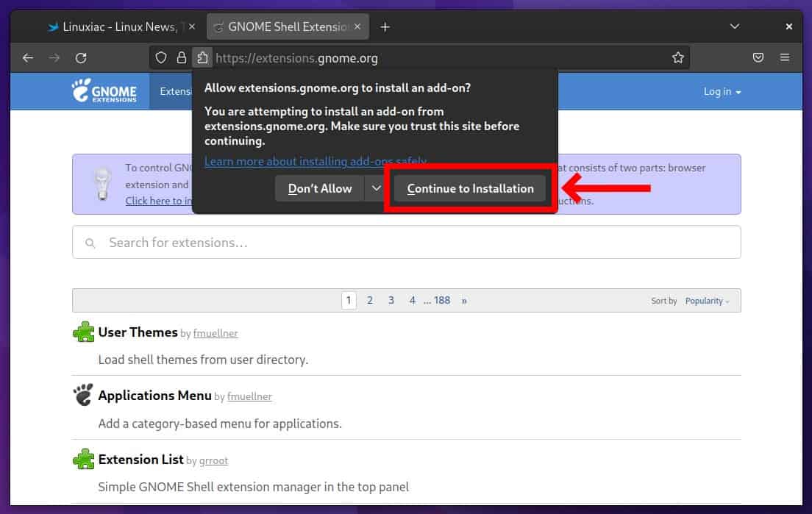Click the add-on puzzle icon in address bar
This screenshot has height=514, width=812.
coord(202,57)
